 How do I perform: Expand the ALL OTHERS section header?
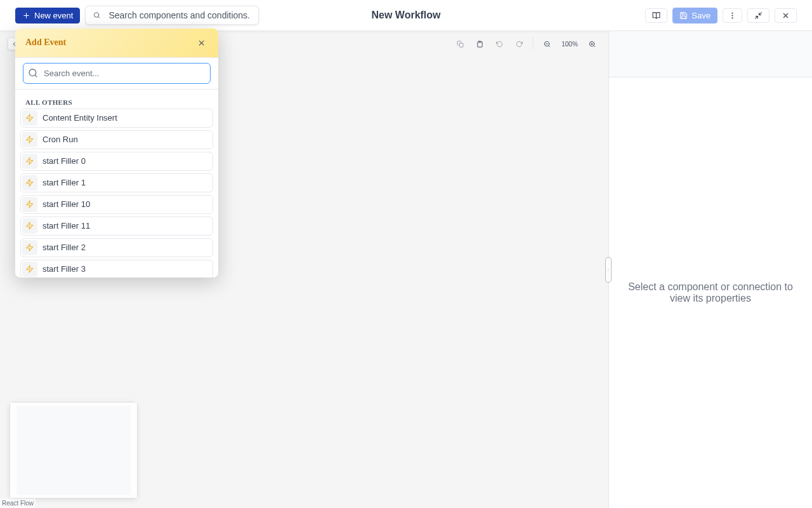(48, 102)
